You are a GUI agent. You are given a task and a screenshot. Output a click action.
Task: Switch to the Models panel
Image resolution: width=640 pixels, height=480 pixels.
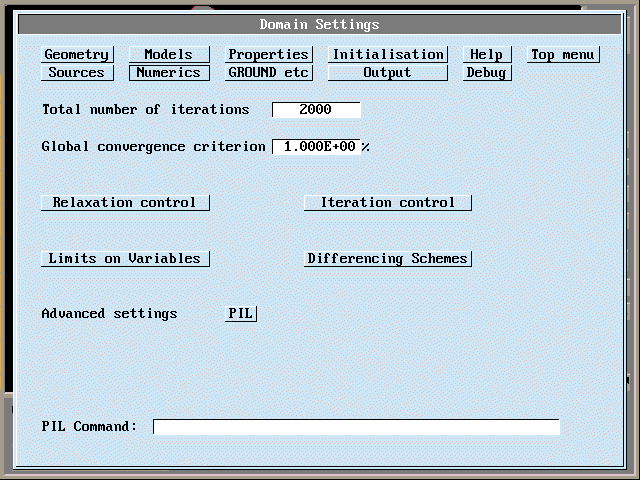(x=168, y=55)
